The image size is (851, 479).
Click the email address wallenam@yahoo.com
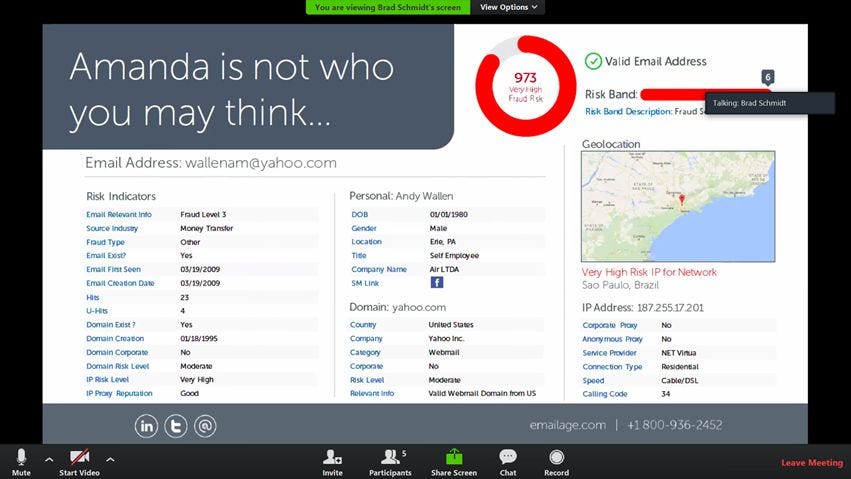pos(261,163)
